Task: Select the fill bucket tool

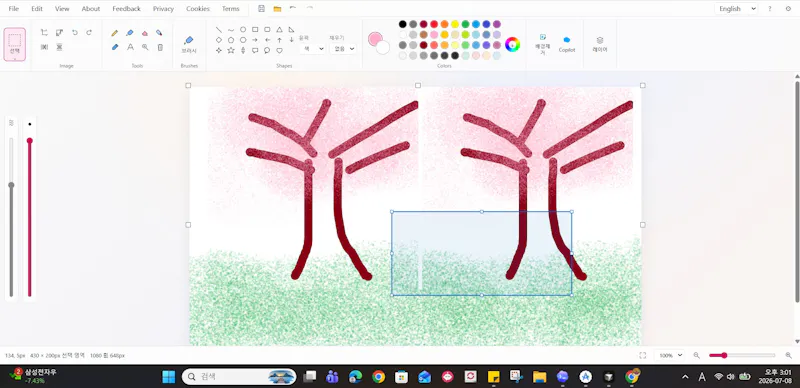Action: (x=130, y=33)
